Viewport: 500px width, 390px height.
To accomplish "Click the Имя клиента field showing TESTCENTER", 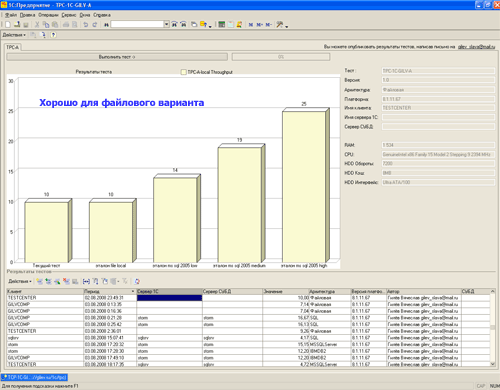I will pyautogui.click(x=438, y=108).
